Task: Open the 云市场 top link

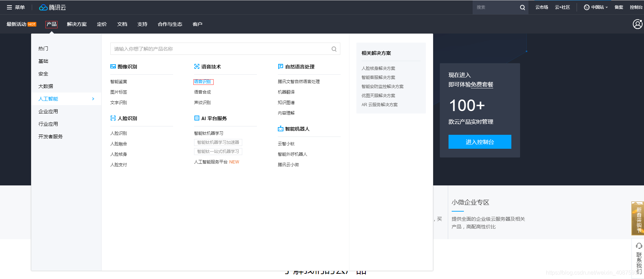Action: click(x=542, y=7)
